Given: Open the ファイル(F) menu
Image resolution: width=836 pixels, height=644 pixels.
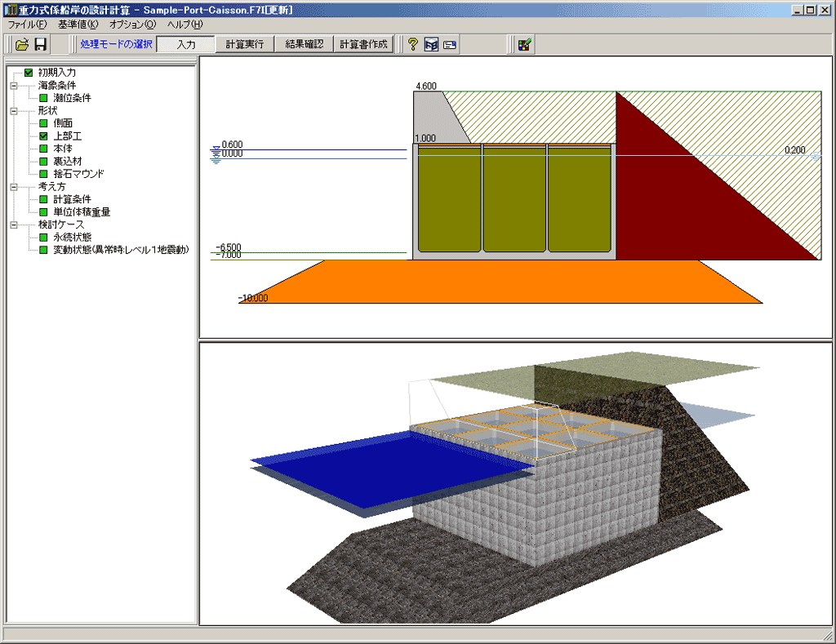Looking at the screenshot, I should [27, 24].
